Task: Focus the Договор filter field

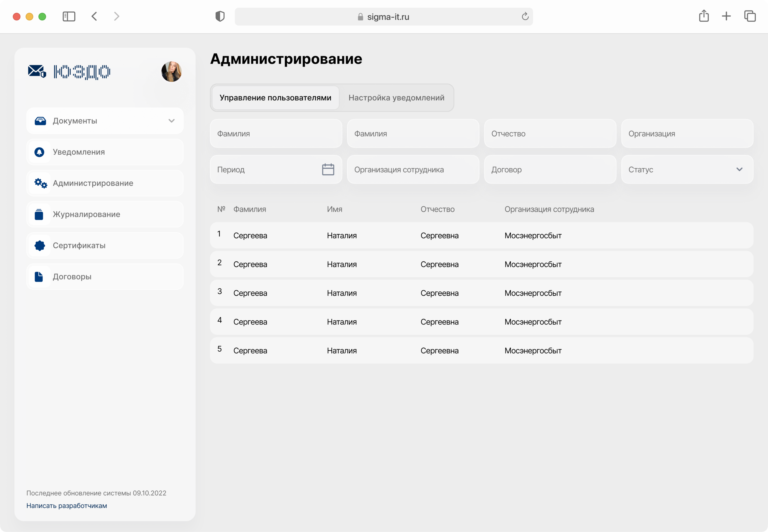Action: tap(550, 169)
